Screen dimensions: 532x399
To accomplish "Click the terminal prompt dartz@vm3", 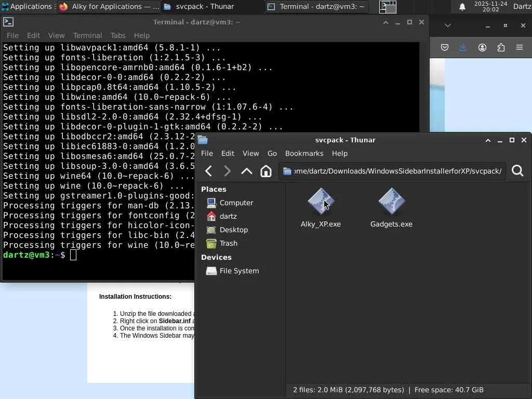I will point(26,255).
